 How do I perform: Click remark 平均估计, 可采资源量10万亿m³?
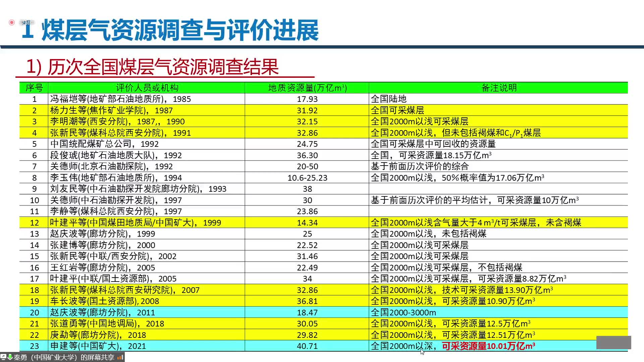515,200
